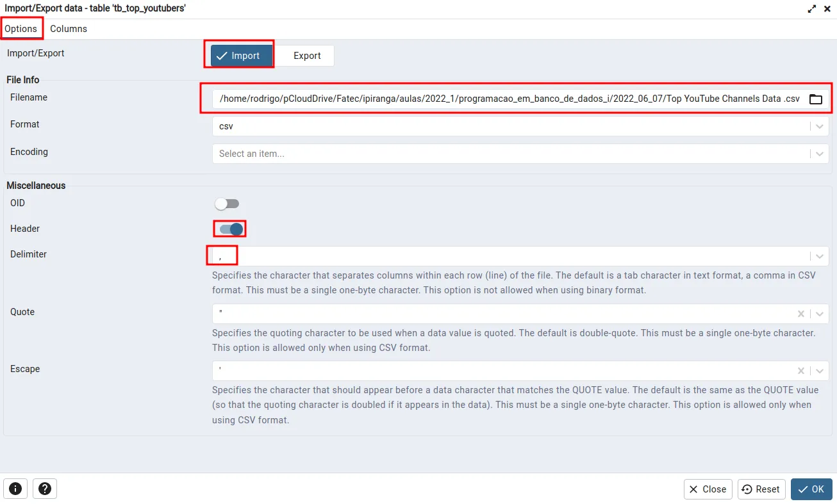
Task: Toggle the OID switch
Action: 227,204
